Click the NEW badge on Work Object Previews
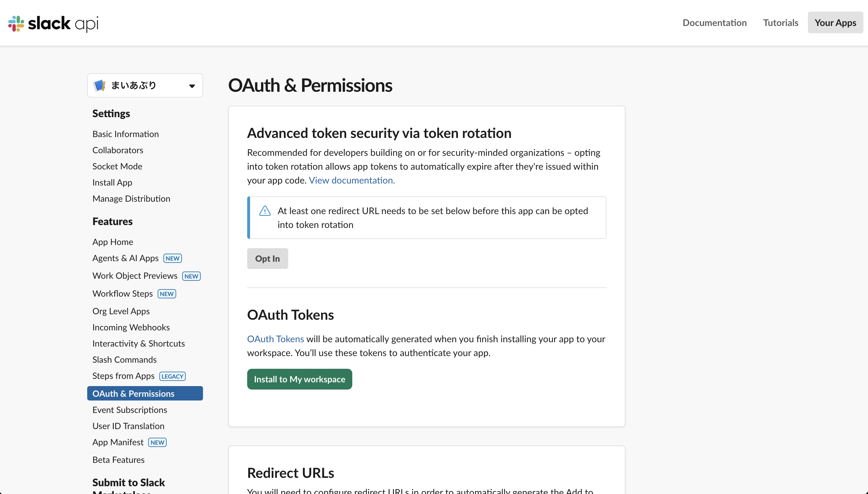Viewport: 868px width, 494px height. pos(191,276)
